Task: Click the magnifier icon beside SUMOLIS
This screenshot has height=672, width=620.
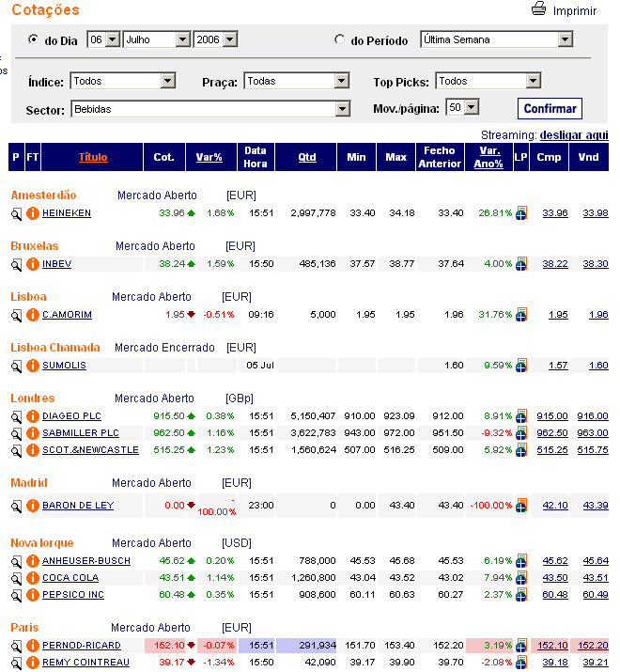Action: pos(16,366)
